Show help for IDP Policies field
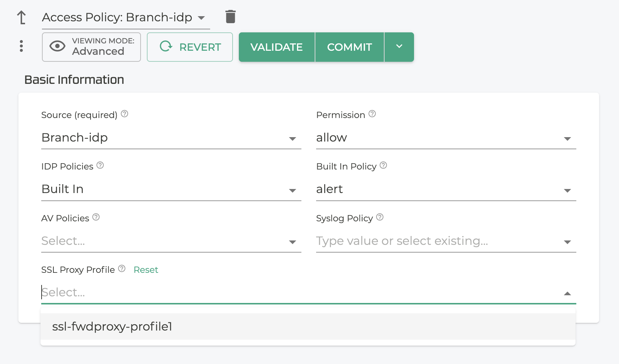Image resolution: width=619 pixels, height=364 pixels. 100,165
